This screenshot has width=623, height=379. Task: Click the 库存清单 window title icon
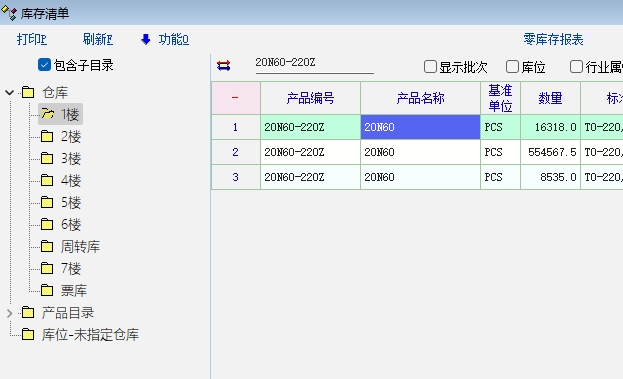pyautogui.click(x=9, y=13)
